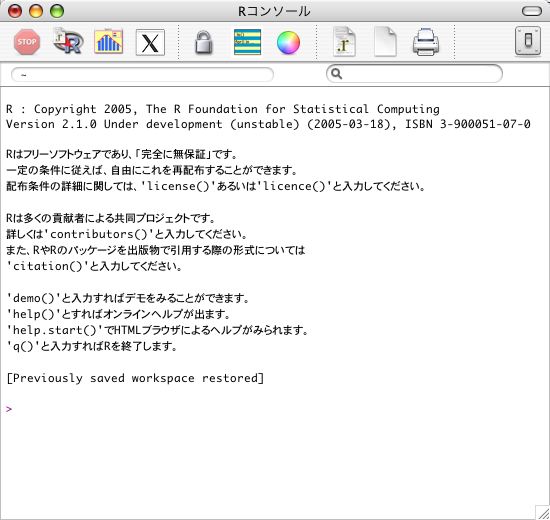Click the 'license()' text in console
Image resolution: width=550 pixels, height=520 pixels.
(x=178, y=186)
